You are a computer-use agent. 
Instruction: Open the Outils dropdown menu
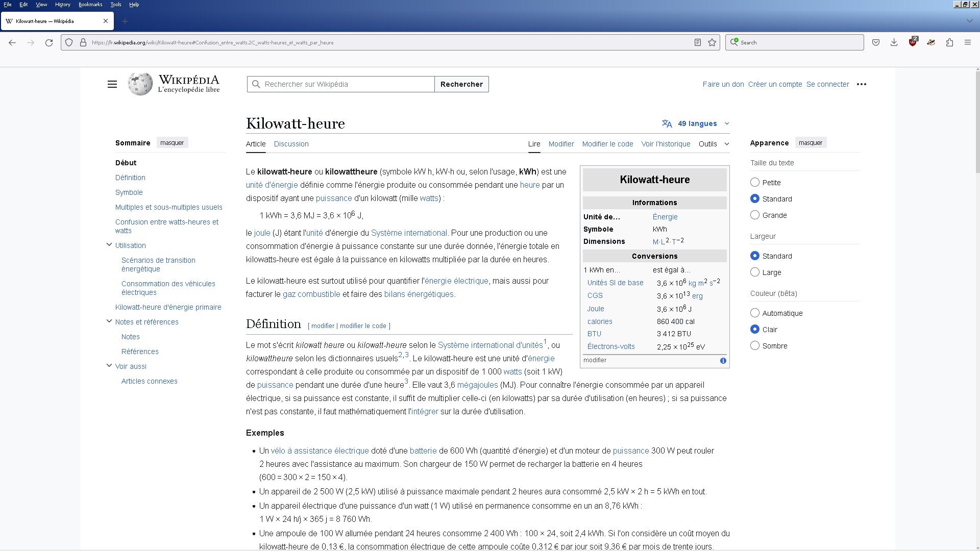[714, 144]
